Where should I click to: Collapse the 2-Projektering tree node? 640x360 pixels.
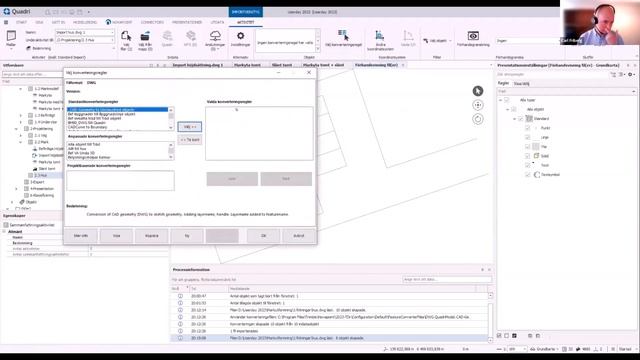click(16, 129)
